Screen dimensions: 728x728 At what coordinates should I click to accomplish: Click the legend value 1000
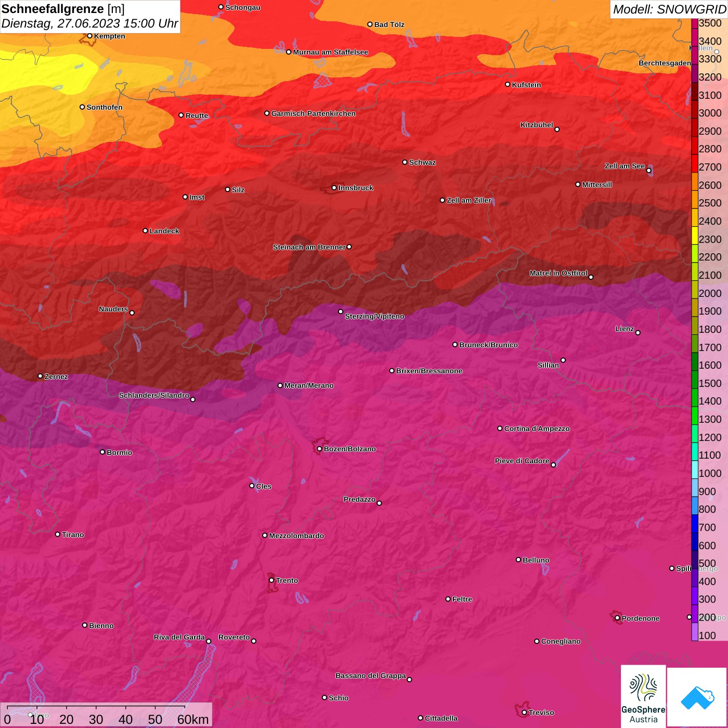coord(710,473)
